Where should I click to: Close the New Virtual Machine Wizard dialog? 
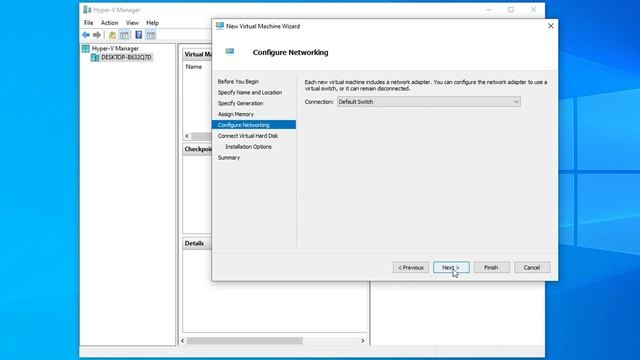coord(551,26)
